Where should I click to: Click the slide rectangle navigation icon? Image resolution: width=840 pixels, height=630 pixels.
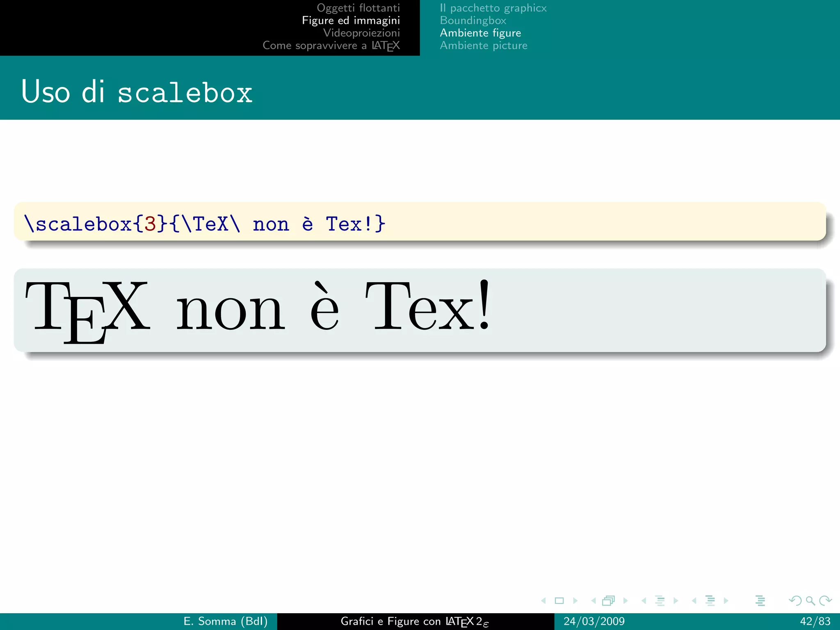[x=559, y=601]
